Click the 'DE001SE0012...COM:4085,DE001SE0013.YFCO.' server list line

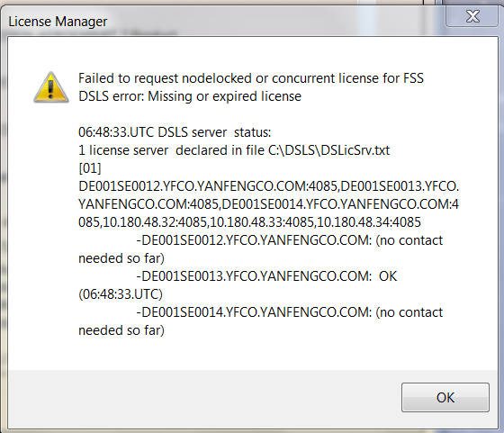coord(269,186)
